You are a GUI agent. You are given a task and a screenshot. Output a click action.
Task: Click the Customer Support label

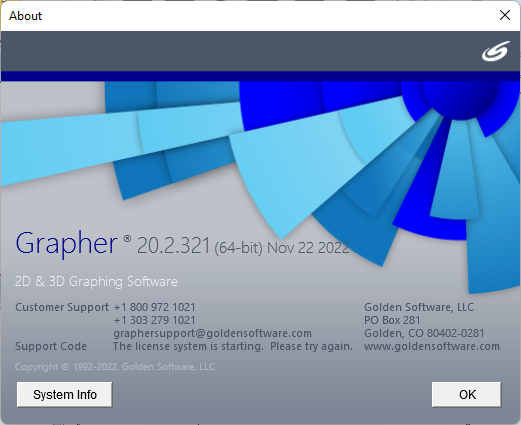coord(62,307)
